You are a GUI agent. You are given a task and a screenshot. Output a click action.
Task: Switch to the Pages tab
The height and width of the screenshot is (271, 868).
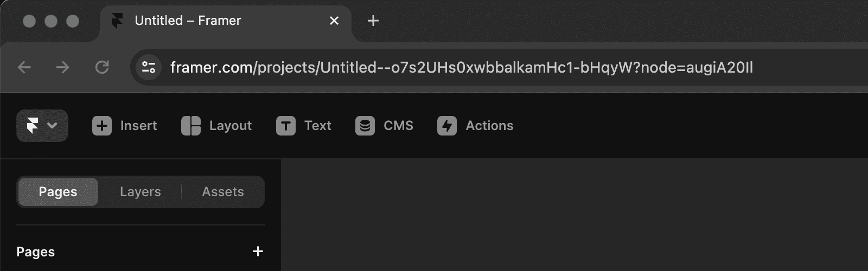pyautogui.click(x=58, y=192)
